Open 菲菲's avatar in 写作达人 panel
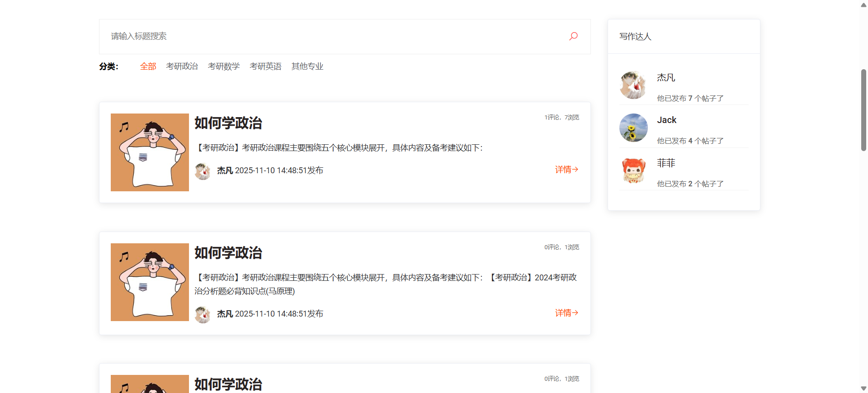This screenshot has width=868, height=393. (633, 170)
